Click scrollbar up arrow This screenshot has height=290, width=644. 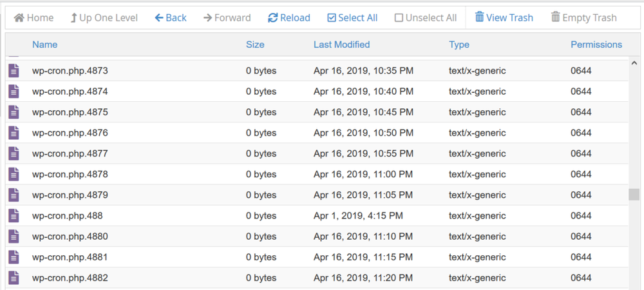pos(634,63)
